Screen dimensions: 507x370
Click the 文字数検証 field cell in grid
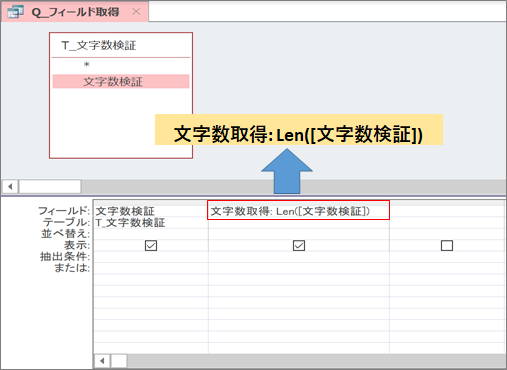[151, 211]
